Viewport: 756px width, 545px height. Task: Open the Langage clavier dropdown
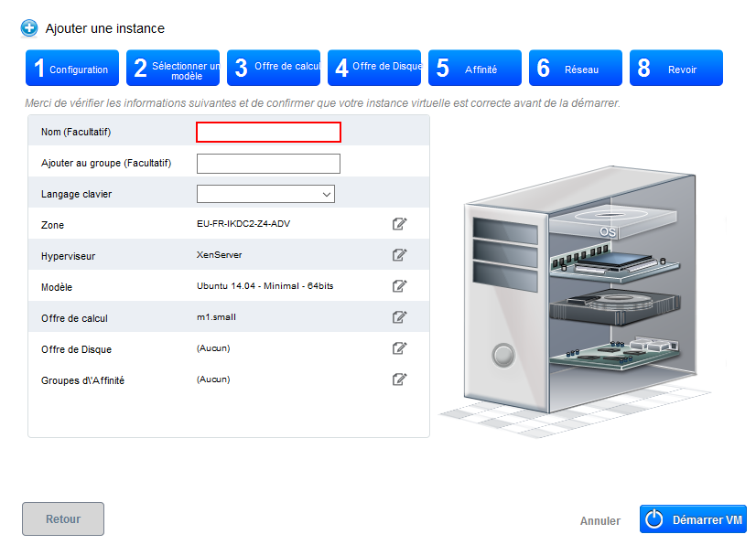(265, 194)
